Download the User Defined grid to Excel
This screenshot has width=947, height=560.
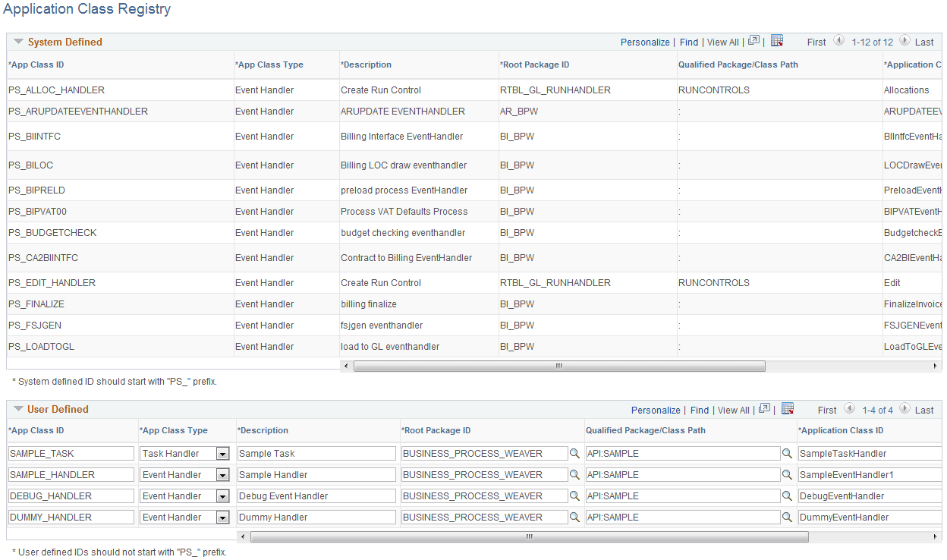787,409
